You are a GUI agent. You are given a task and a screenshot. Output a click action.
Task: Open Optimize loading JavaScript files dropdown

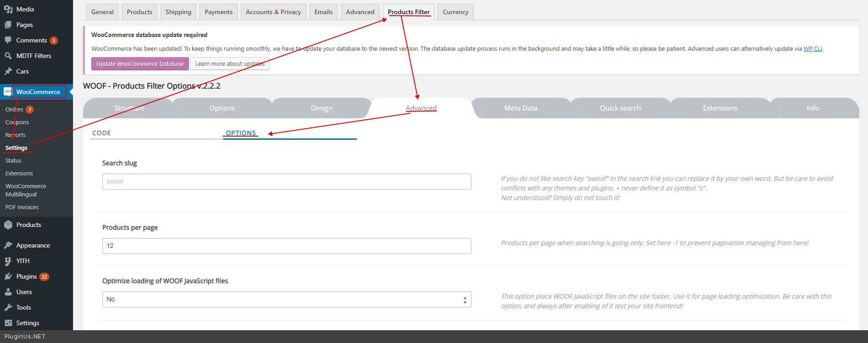[x=287, y=299]
